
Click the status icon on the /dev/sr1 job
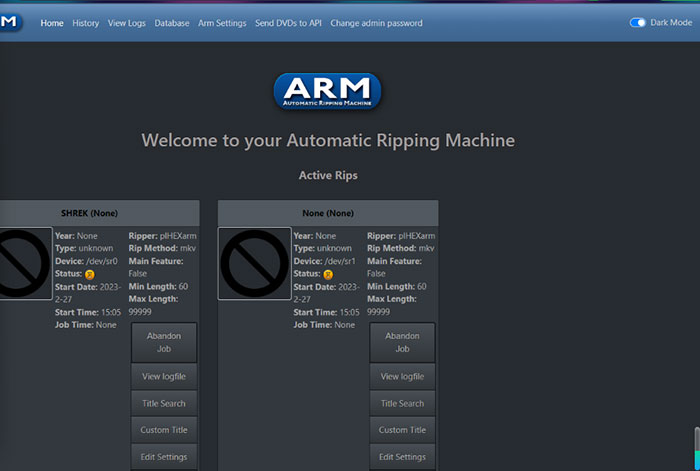[x=328, y=275]
